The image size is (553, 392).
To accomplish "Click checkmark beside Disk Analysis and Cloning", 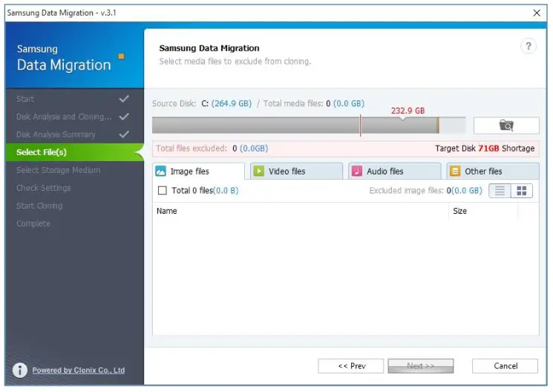I will (x=124, y=117).
